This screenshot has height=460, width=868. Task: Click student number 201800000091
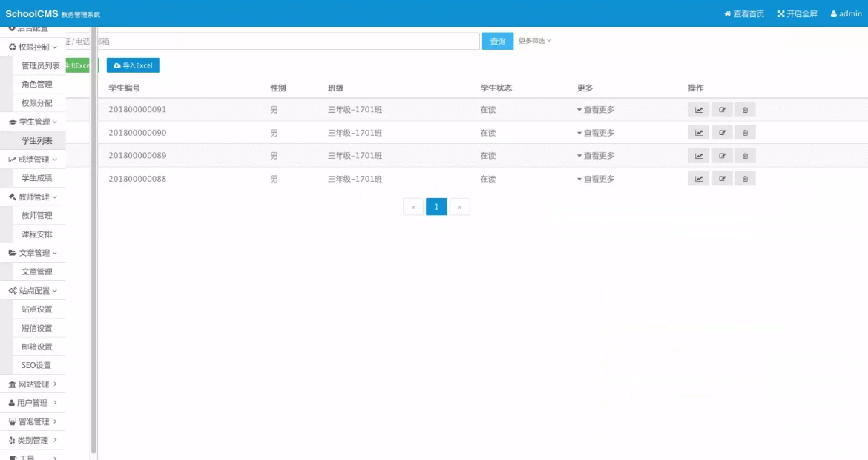click(137, 110)
